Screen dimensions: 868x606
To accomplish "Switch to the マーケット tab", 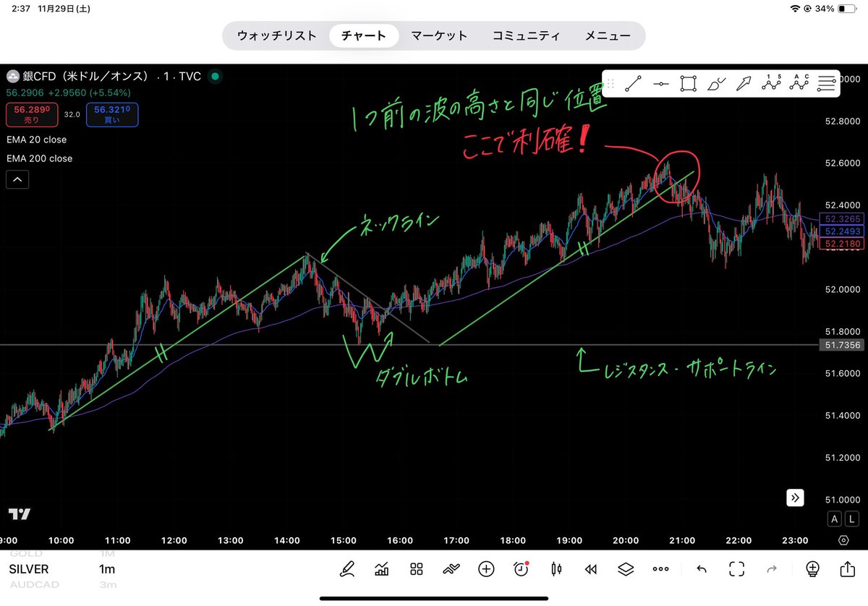I will (439, 35).
